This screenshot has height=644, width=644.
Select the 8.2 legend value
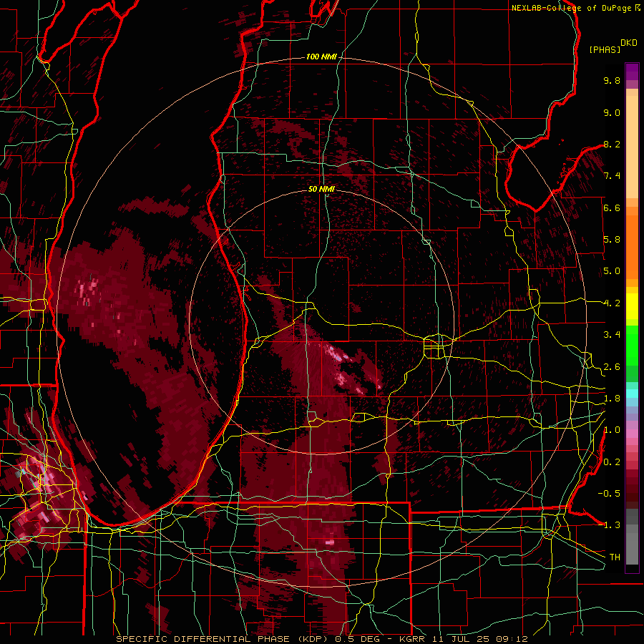[x=612, y=144]
